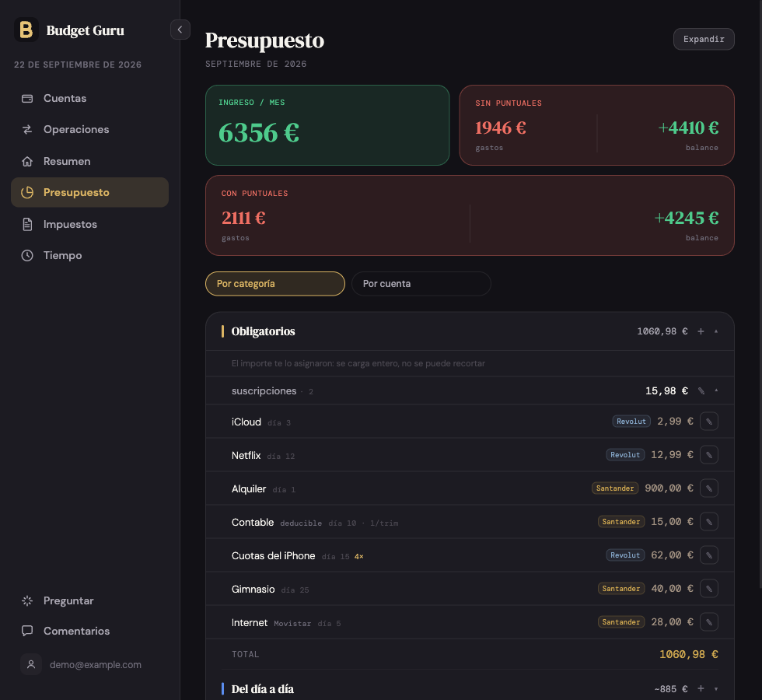The image size is (762, 700).
Task: Expand the Del día a día section
Action: pos(716,689)
